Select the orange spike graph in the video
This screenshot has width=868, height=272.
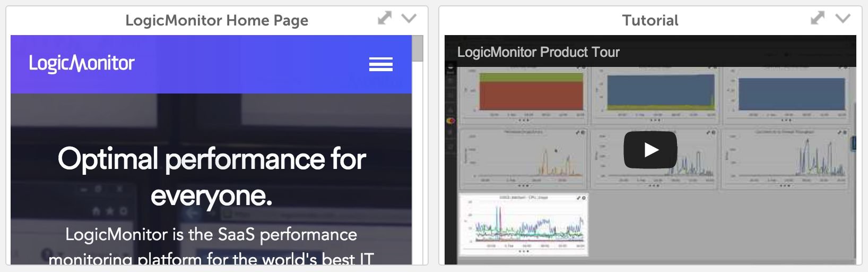523,158
